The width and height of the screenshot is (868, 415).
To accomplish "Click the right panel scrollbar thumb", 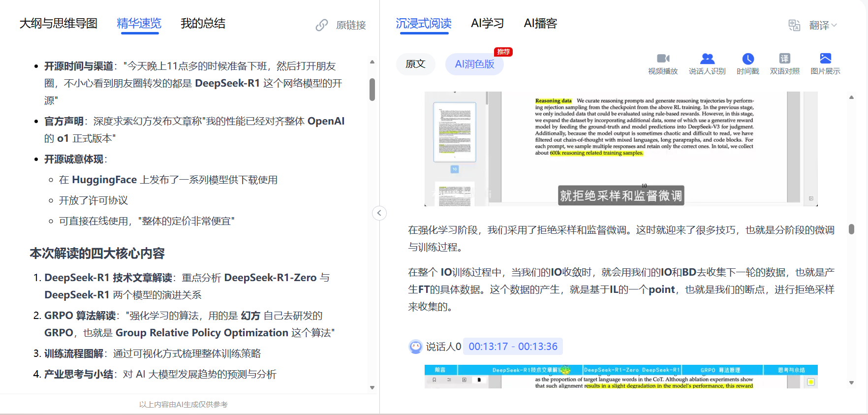I will (x=851, y=229).
